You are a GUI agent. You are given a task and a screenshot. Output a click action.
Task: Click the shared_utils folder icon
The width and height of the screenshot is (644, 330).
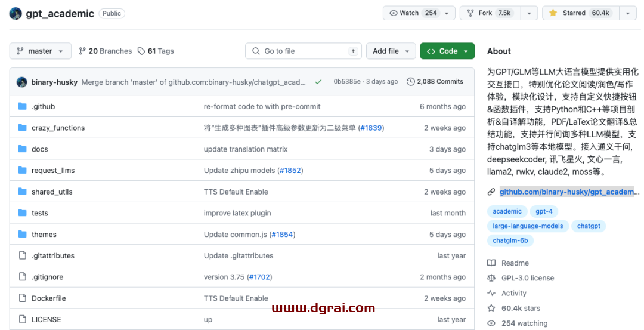click(23, 192)
